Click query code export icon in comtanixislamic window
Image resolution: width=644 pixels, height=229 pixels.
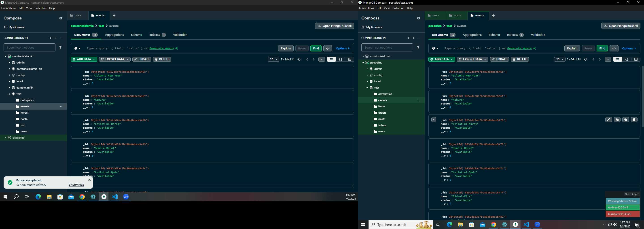coord(328,48)
